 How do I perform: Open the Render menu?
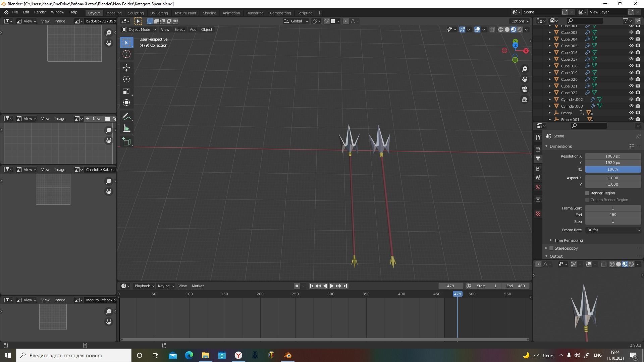click(40, 12)
